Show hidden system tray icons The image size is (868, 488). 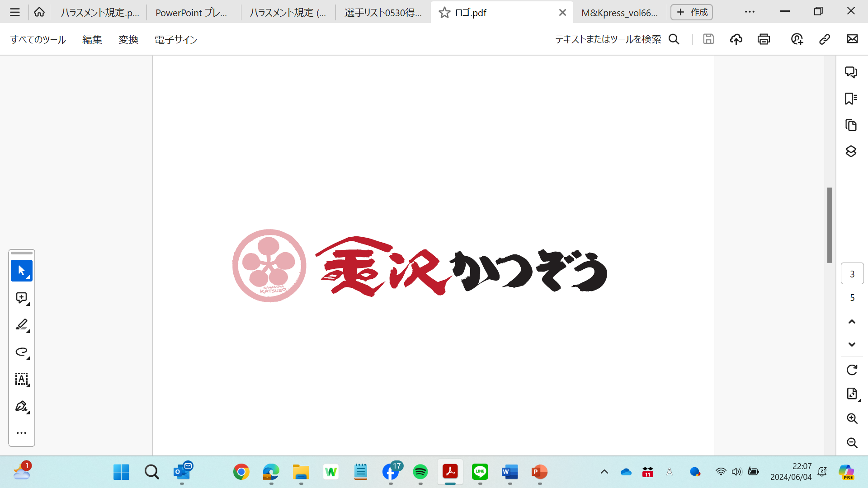[x=604, y=472]
